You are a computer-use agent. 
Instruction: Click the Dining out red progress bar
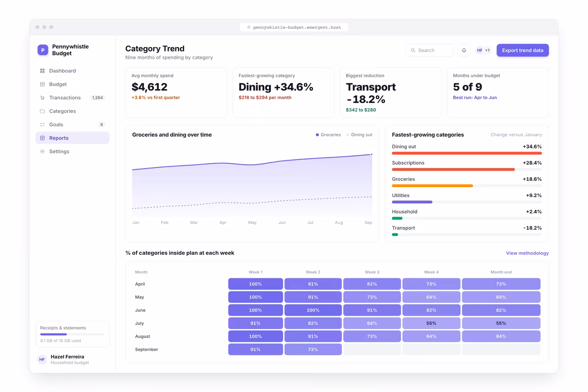click(467, 153)
